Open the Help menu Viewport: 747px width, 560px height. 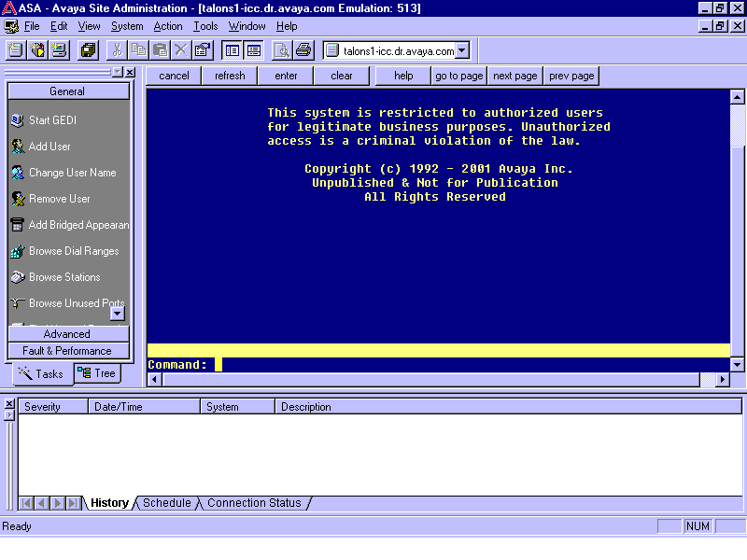pyautogui.click(x=287, y=26)
